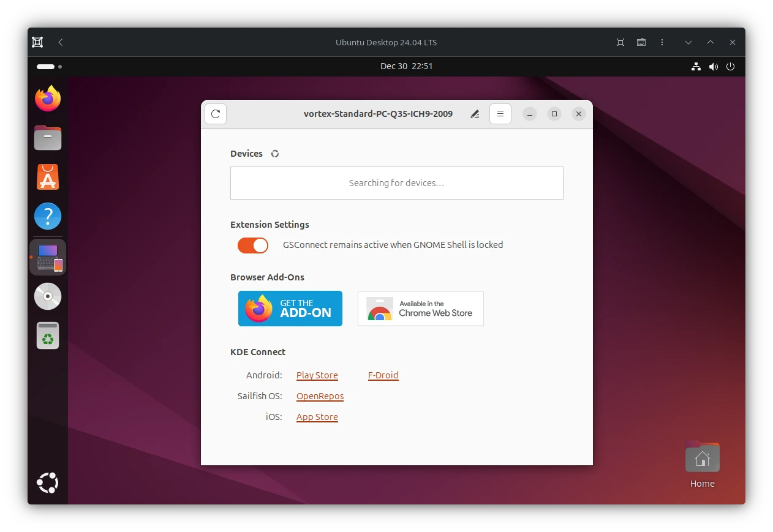Image resolution: width=773 pixels, height=532 pixels.
Task: Disable GSConnect remaining active when shell is locked
Action: pyautogui.click(x=252, y=245)
